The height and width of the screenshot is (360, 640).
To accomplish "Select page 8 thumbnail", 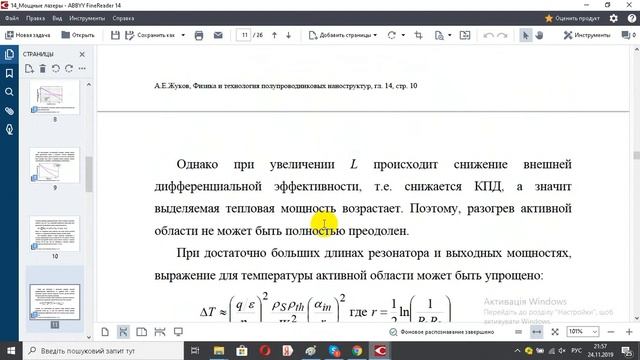I will point(55,98).
